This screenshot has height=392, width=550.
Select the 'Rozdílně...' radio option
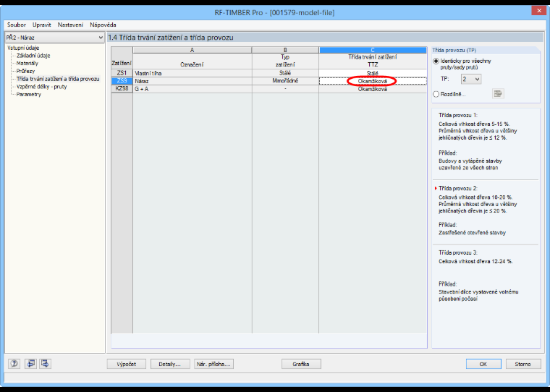coord(436,94)
